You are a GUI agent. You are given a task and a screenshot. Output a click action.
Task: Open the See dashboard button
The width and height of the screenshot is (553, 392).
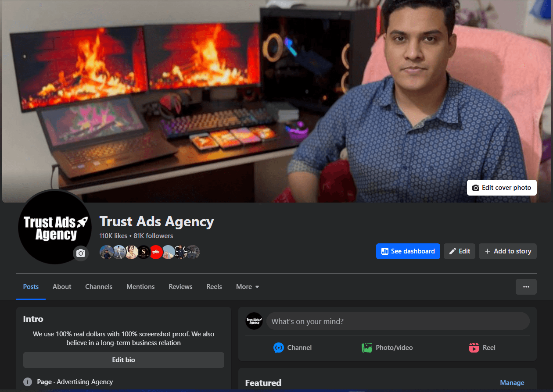408,251
